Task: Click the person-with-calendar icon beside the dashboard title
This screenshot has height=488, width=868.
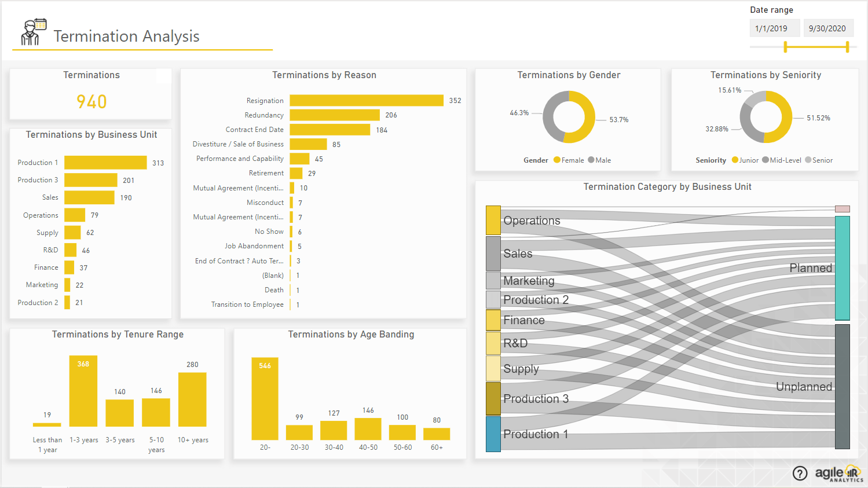Action: [x=32, y=30]
